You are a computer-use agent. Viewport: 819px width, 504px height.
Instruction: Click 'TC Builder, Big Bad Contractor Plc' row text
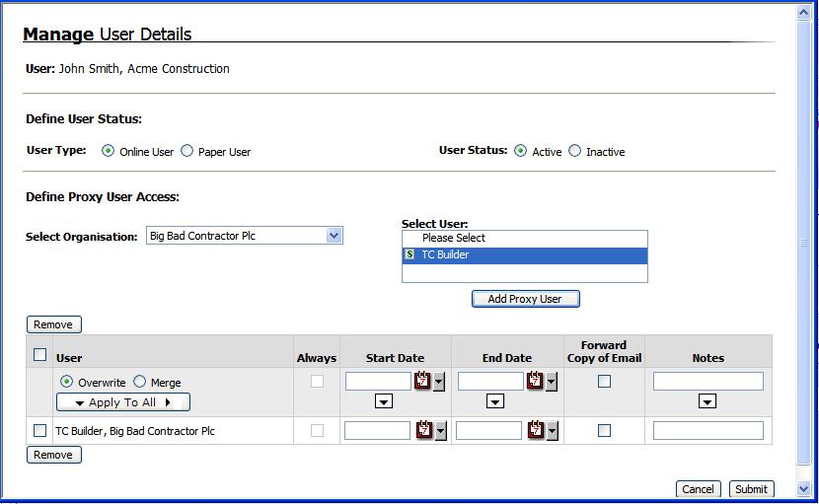(x=135, y=431)
